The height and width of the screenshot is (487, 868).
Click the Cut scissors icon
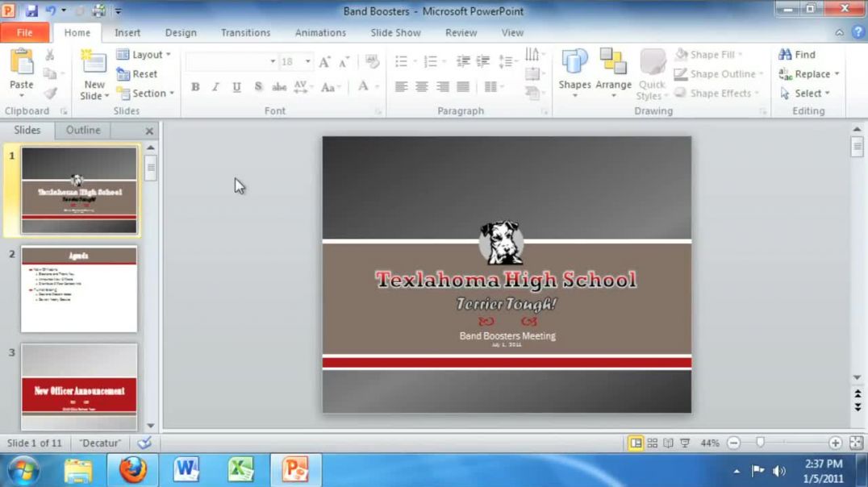click(50, 55)
